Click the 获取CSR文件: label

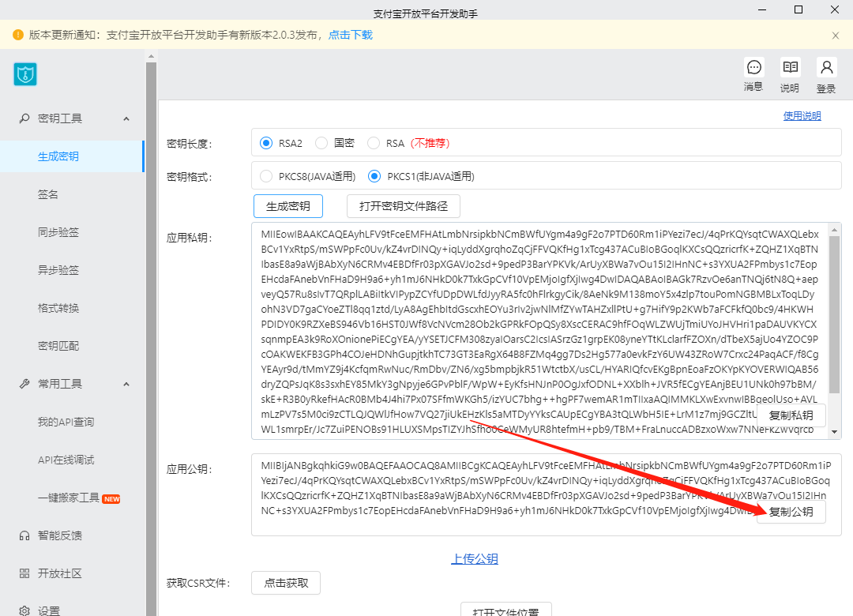tap(198, 584)
